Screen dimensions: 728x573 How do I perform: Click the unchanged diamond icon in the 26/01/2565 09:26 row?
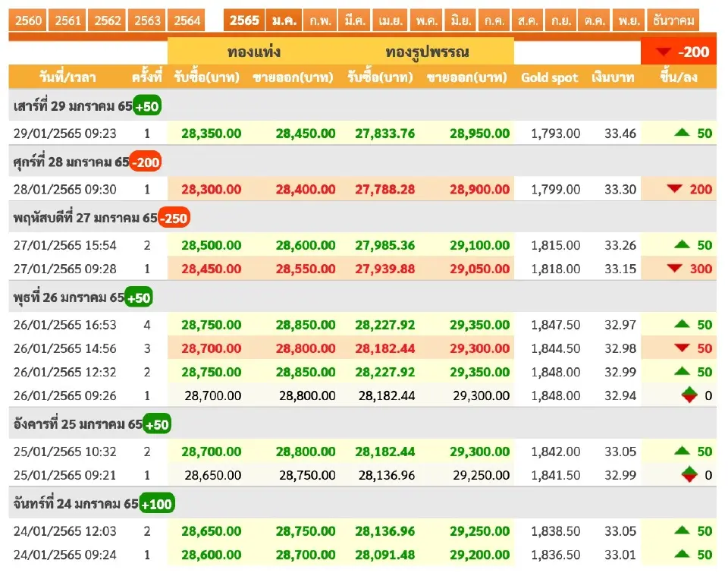(689, 395)
